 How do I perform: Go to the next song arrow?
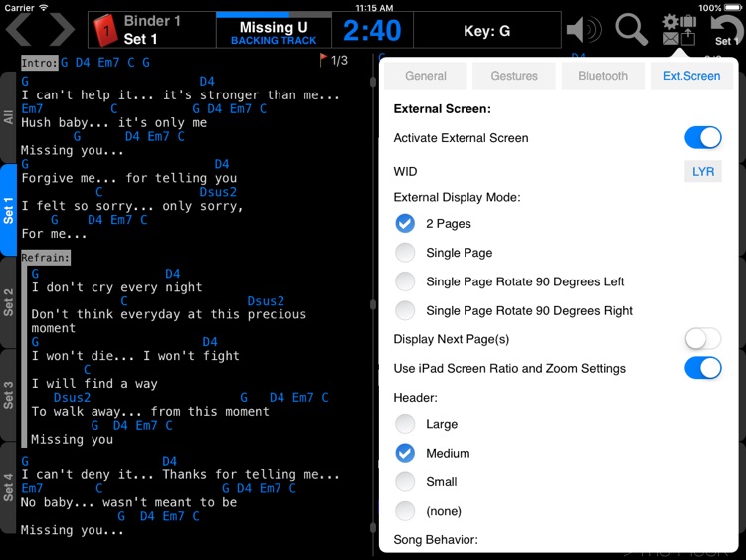pos(62,29)
